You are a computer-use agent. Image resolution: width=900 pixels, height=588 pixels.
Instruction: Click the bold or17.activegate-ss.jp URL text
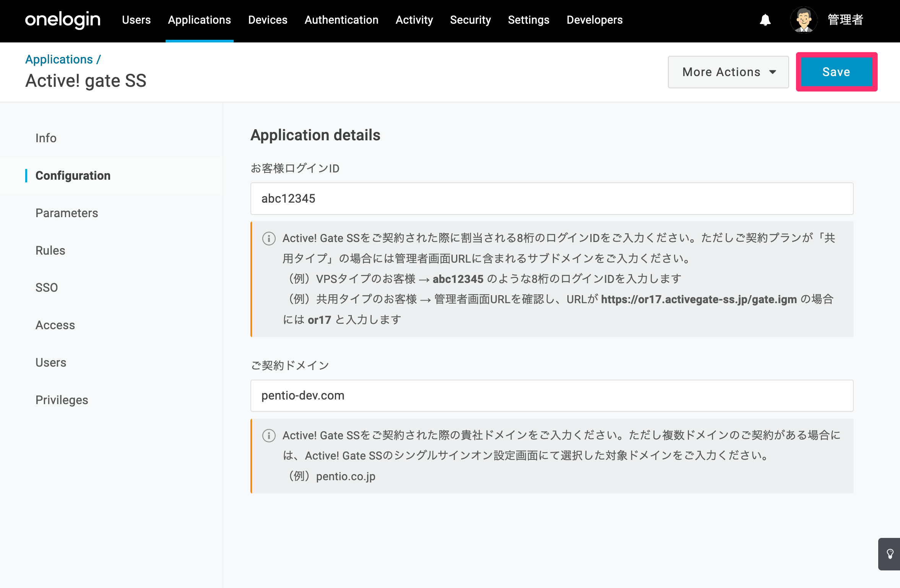pos(699,299)
